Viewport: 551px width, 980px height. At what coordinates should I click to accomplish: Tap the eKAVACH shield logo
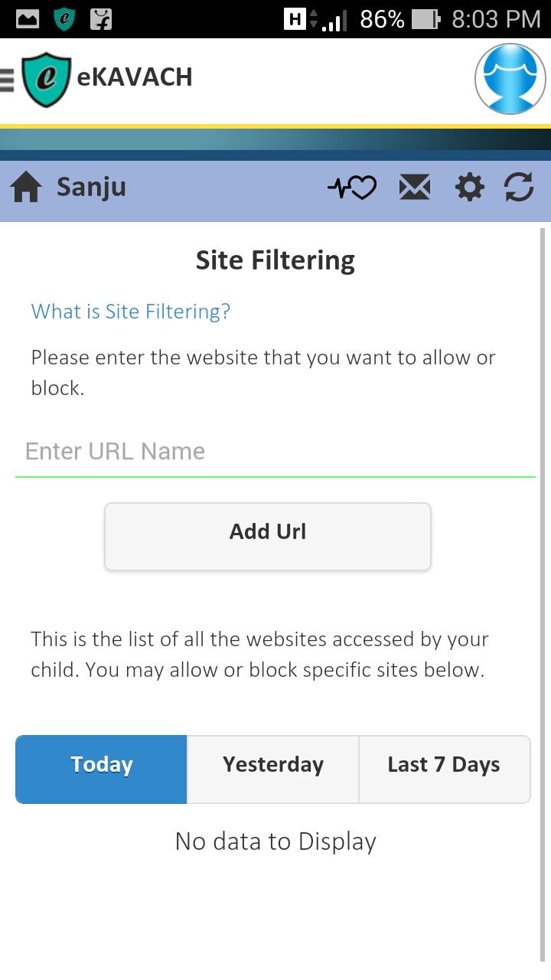pyautogui.click(x=47, y=80)
